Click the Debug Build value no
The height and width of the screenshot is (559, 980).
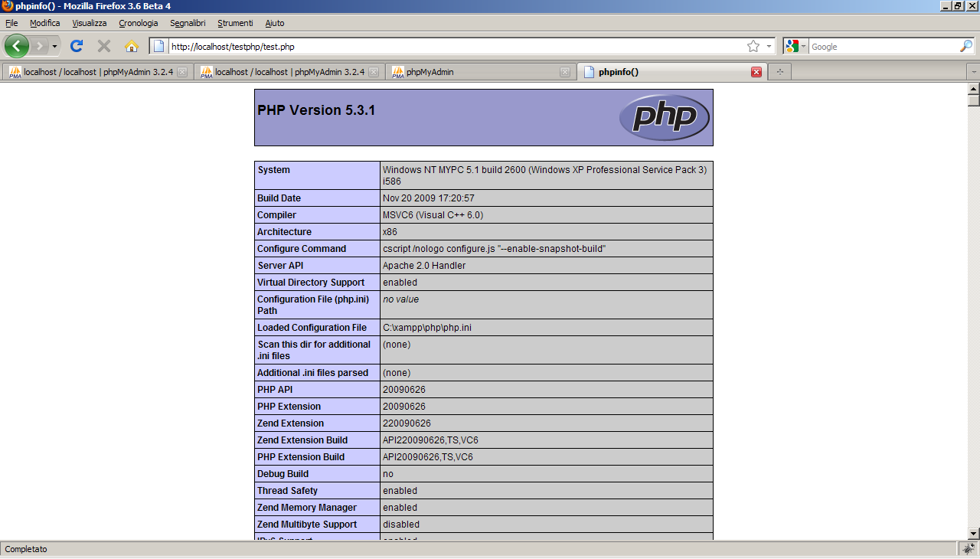tap(388, 474)
